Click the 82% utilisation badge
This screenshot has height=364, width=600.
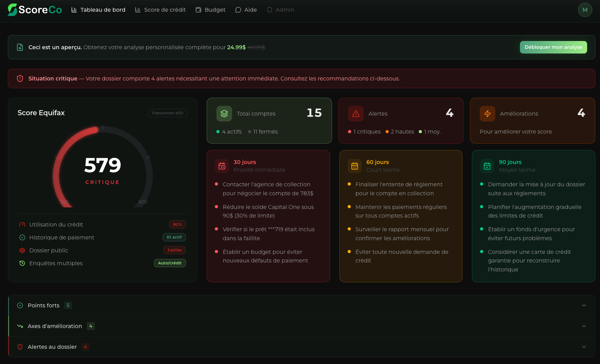[x=177, y=225]
